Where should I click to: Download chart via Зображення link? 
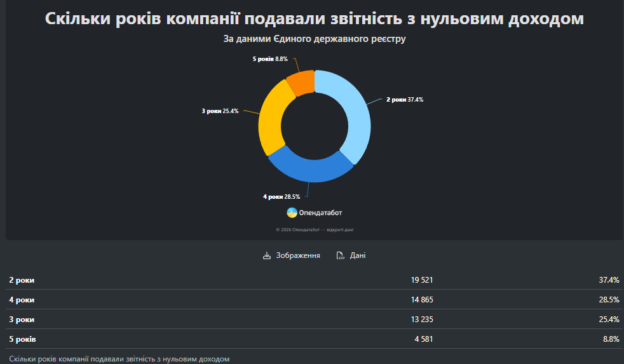click(291, 255)
